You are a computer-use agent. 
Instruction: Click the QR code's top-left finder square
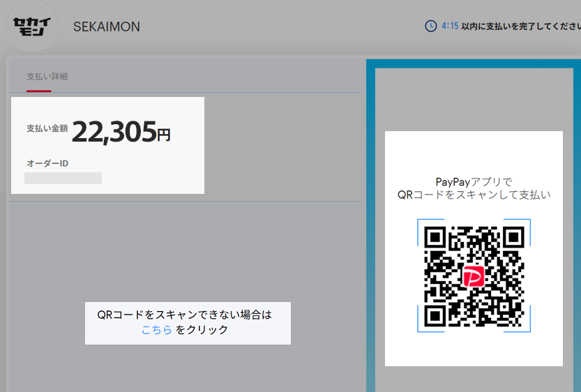(436, 239)
